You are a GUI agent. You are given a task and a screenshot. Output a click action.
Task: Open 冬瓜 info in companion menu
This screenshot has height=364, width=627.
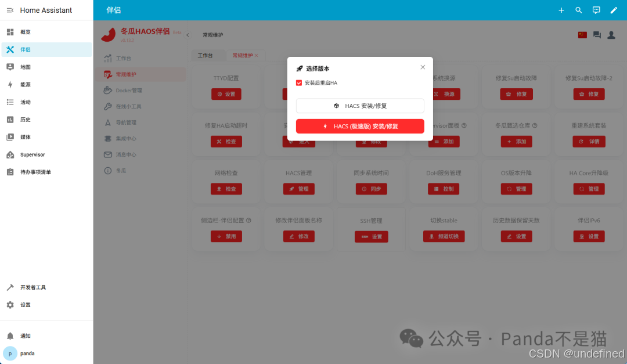pos(140,171)
